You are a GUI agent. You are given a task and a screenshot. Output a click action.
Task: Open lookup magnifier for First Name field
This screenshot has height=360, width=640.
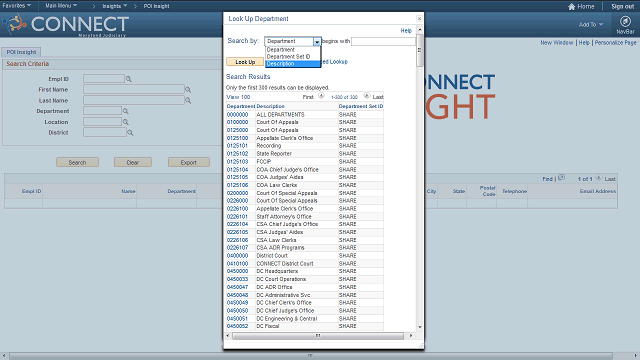click(x=188, y=89)
